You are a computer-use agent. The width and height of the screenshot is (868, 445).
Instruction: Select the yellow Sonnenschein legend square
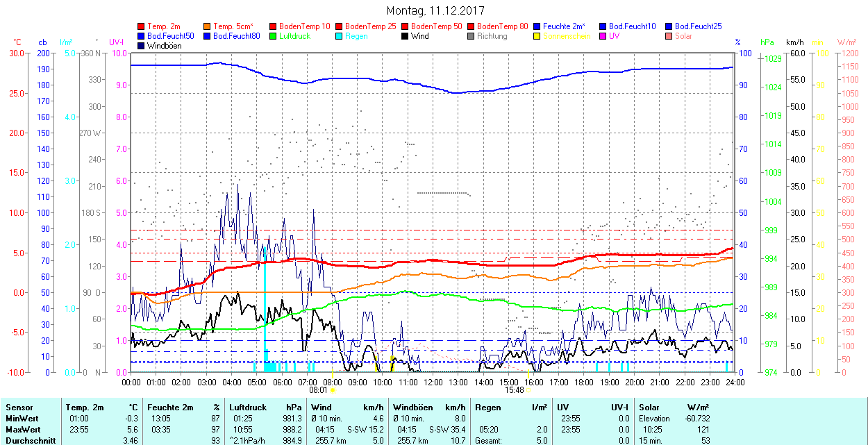[x=537, y=36]
